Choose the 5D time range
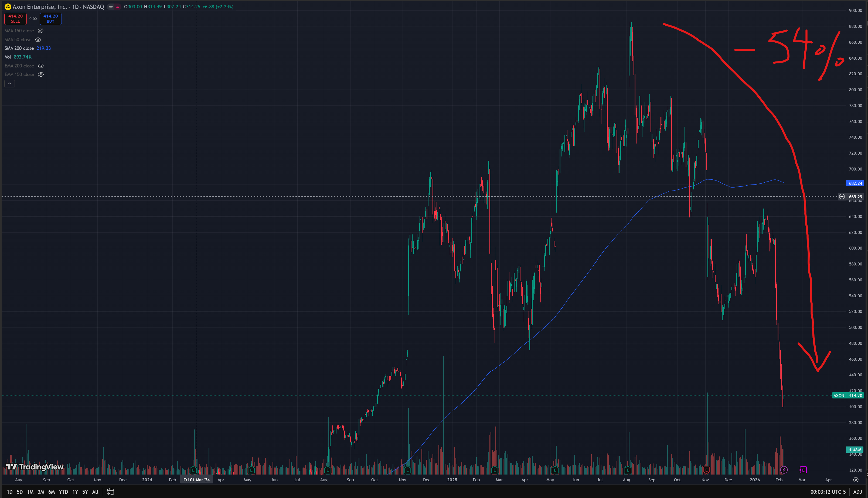Image resolution: width=868 pixels, height=498 pixels. (x=20, y=492)
